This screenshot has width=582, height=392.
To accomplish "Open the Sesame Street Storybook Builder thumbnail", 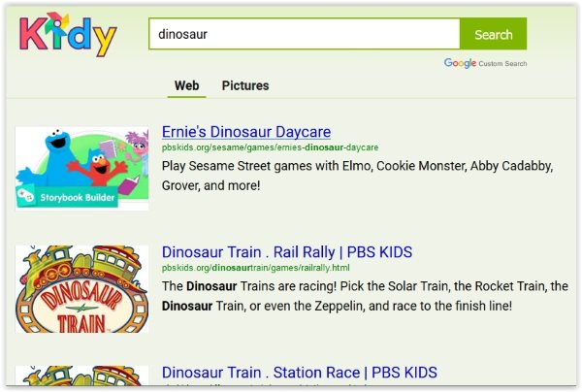I will [x=82, y=168].
